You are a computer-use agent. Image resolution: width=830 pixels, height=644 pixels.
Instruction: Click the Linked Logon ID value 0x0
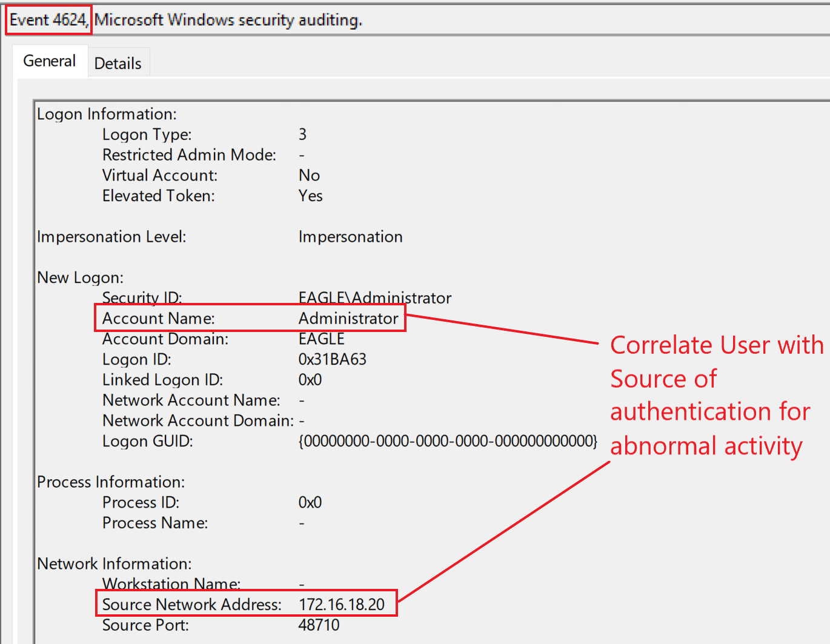coord(310,380)
